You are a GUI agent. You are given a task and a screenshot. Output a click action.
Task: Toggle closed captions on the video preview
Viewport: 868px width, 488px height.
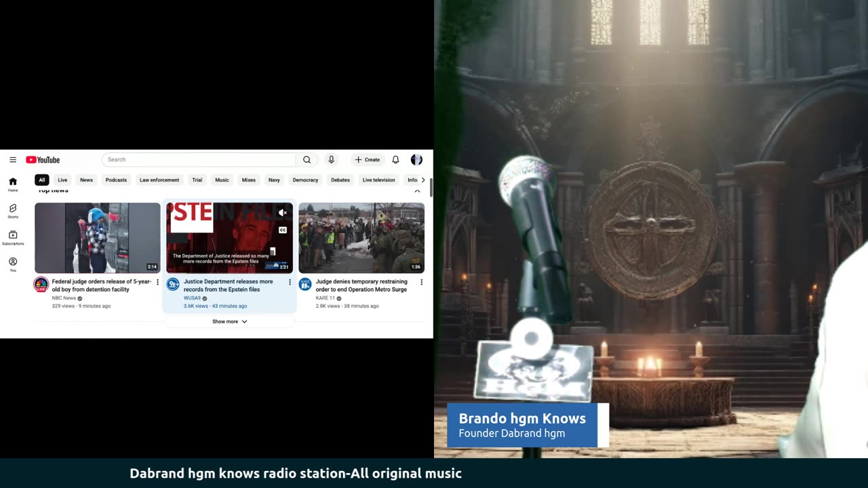click(283, 230)
